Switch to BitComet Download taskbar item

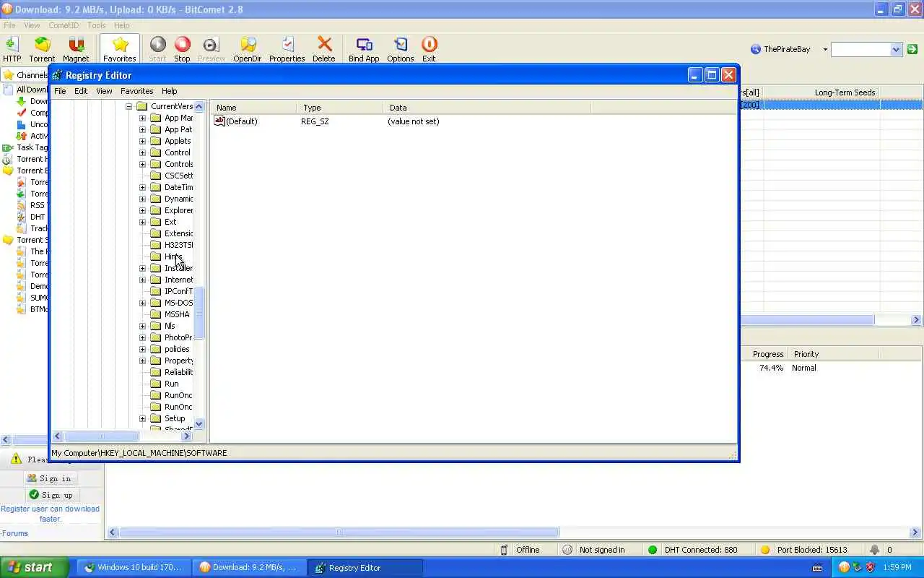[x=248, y=567]
